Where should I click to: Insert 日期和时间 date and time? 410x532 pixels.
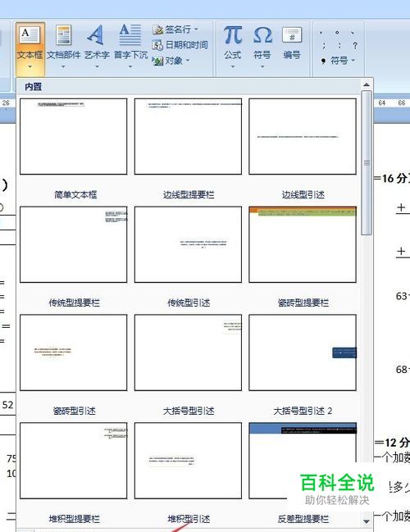pos(180,45)
